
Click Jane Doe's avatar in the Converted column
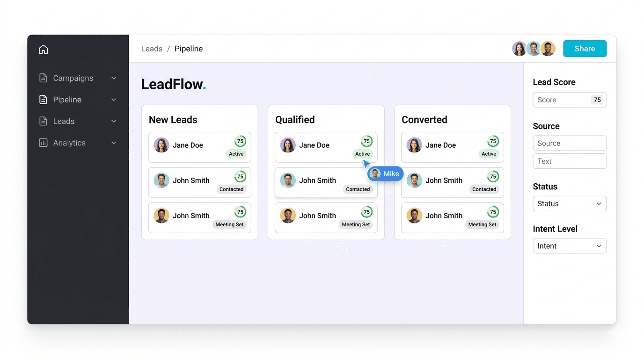pyautogui.click(x=414, y=145)
